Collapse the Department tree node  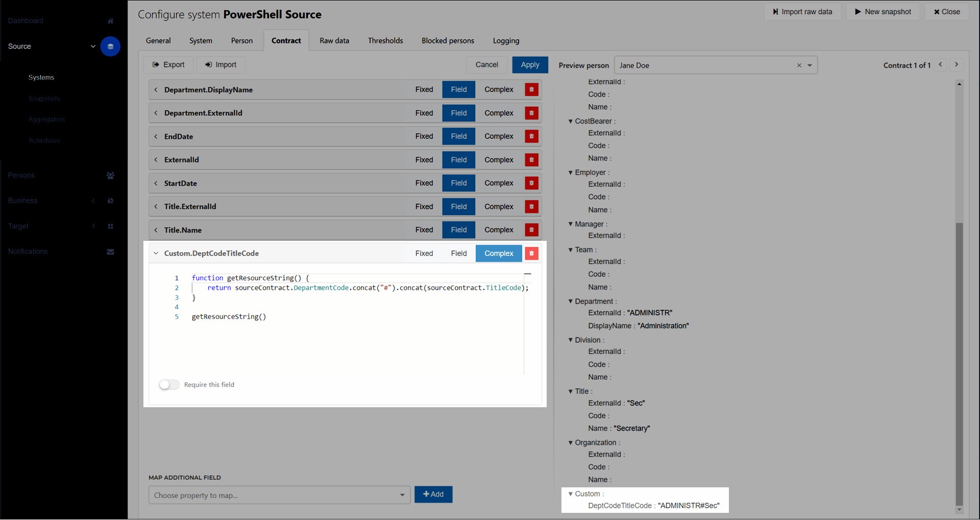coord(571,302)
